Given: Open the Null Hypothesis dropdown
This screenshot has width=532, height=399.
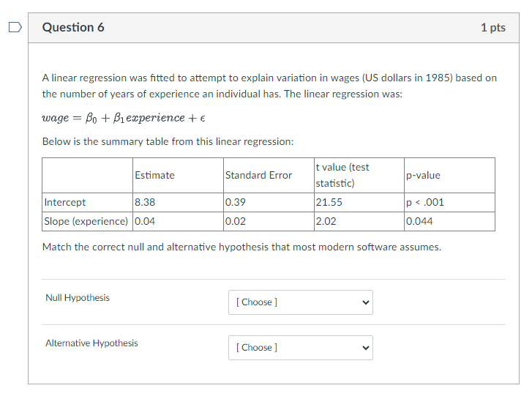Looking at the screenshot, I should click(x=301, y=302).
